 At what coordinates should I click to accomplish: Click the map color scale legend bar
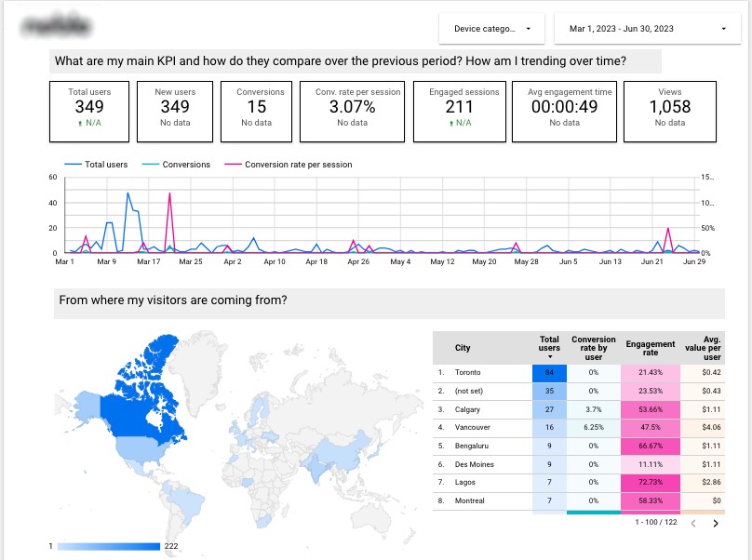coord(108,546)
